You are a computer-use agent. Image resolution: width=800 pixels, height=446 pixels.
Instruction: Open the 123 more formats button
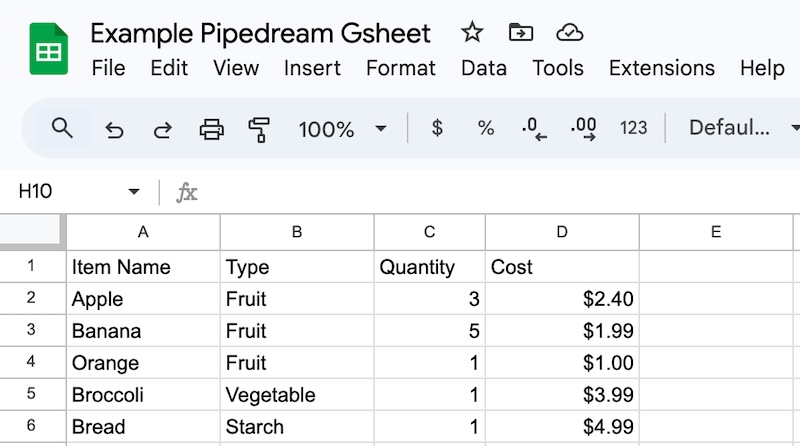634,128
